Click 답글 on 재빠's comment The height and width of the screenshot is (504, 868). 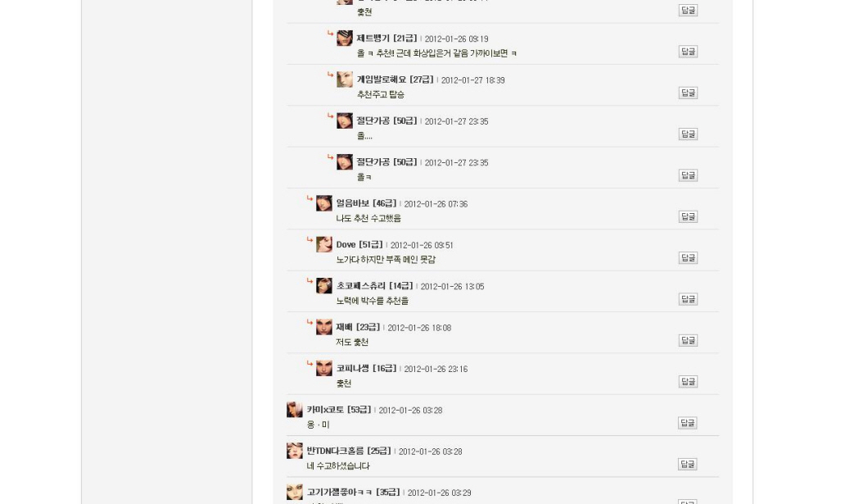[x=688, y=341]
